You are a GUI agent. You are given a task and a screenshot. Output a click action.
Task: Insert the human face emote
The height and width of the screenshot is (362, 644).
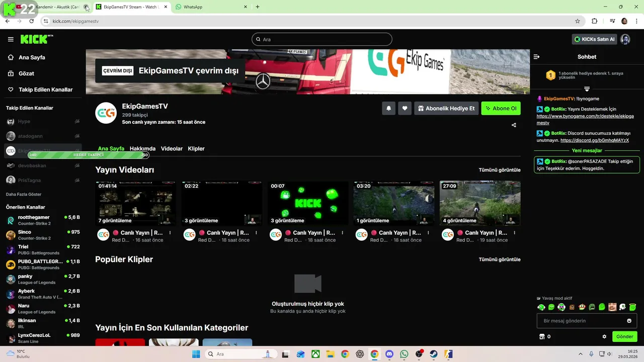pos(612,307)
